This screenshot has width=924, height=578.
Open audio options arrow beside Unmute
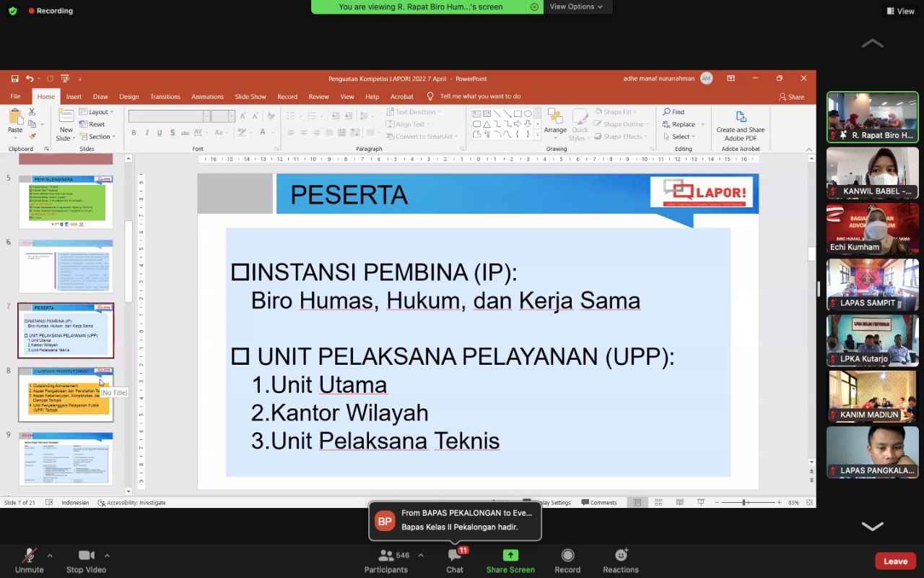[x=50, y=556]
